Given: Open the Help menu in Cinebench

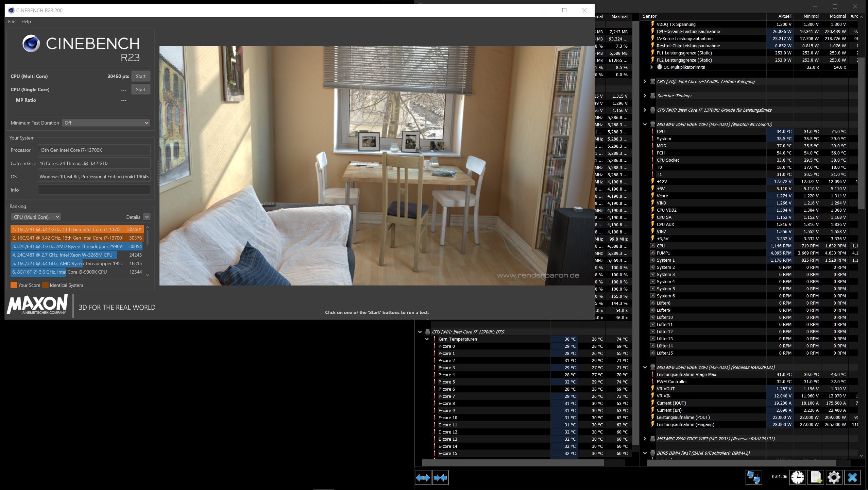Looking at the screenshot, I should tap(26, 21).
